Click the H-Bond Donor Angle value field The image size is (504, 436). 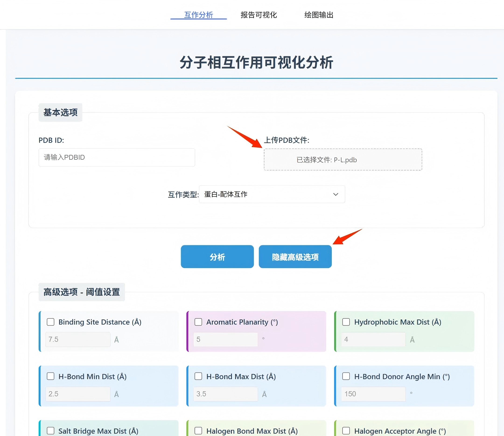pyautogui.click(x=373, y=394)
